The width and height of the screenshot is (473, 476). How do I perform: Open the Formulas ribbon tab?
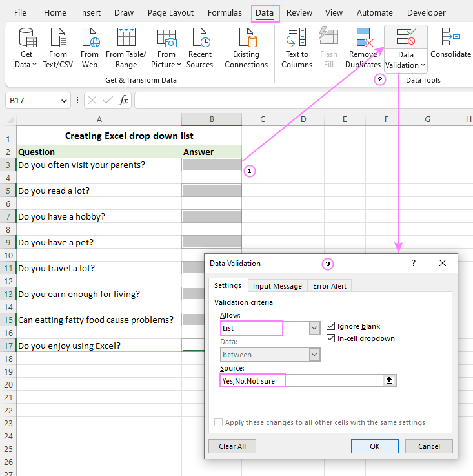(224, 13)
